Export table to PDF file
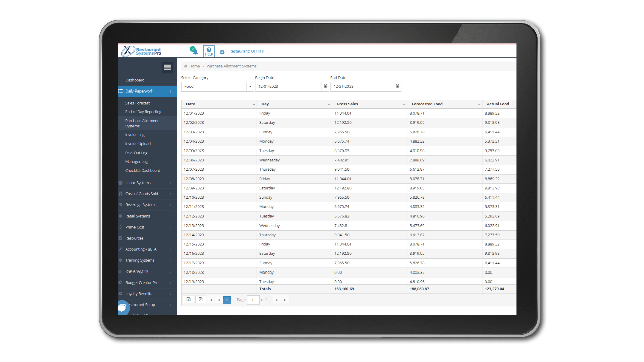This screenshot has height=362, width=644. 201,300
